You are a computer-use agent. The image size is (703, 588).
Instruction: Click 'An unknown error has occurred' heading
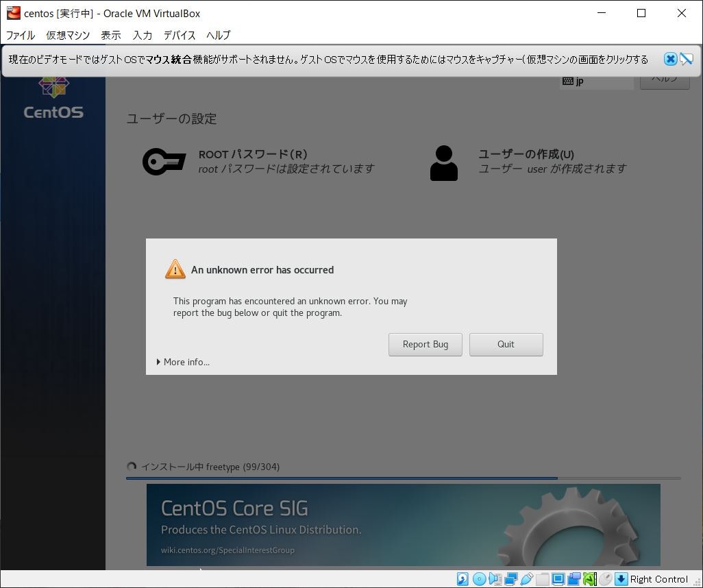tap(262, 270)
